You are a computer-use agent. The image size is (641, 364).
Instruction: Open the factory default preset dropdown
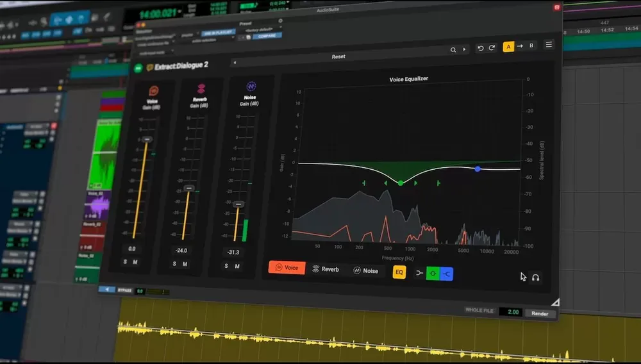(x=262, y=30)
